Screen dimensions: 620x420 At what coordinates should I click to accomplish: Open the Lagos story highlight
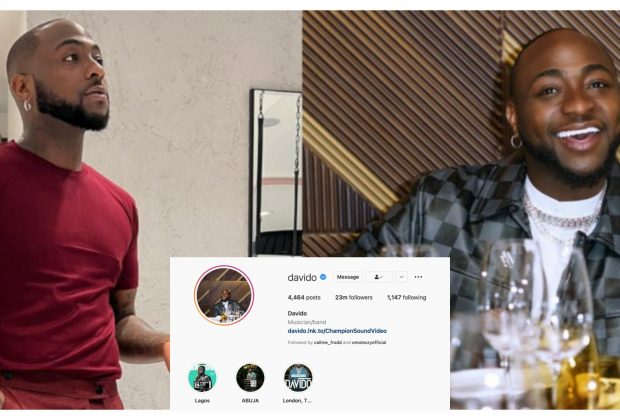pos(202,378)
